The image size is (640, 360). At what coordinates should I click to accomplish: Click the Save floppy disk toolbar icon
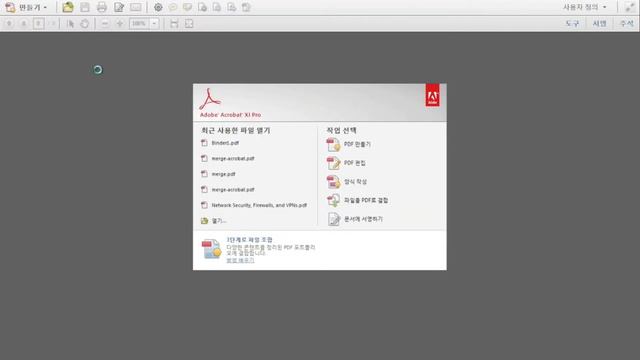[84, 7]
